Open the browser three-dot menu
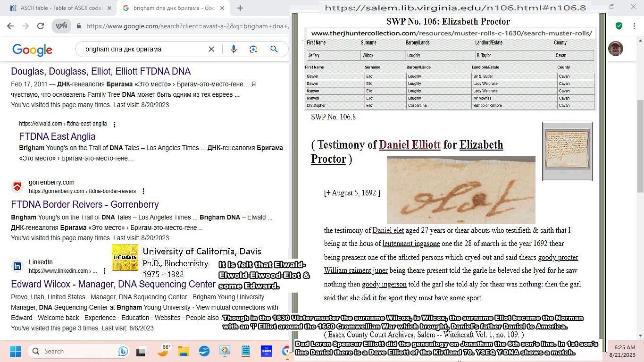 tap(635, 26)
